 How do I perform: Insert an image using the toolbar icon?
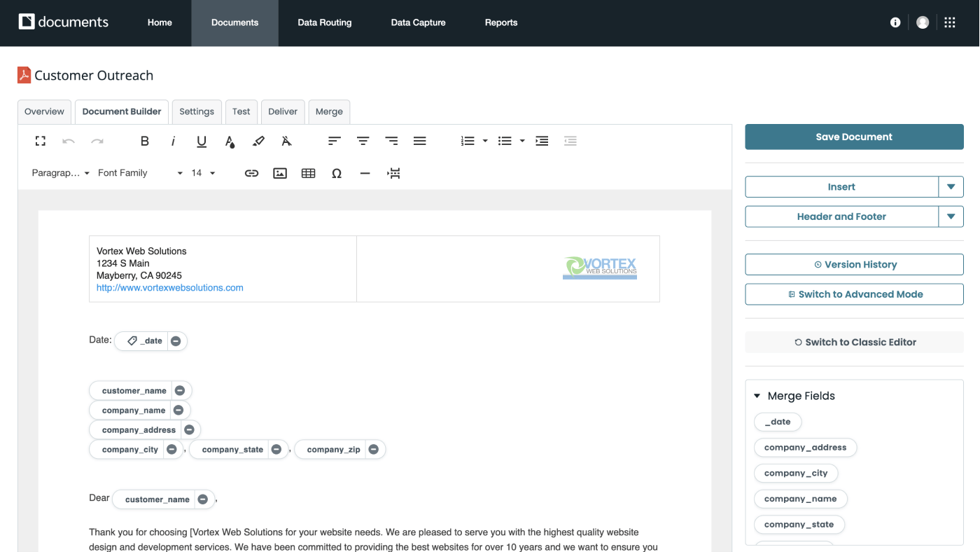coord(280,173)
